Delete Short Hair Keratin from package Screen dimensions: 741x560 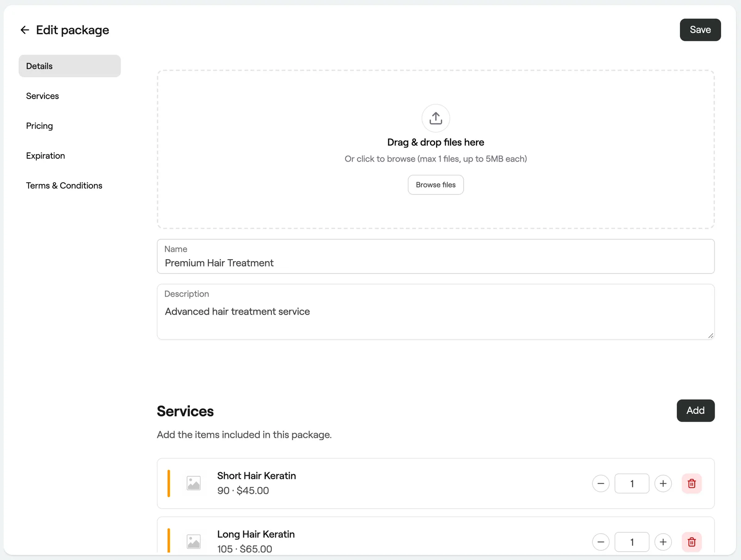(x=692, y=484)
